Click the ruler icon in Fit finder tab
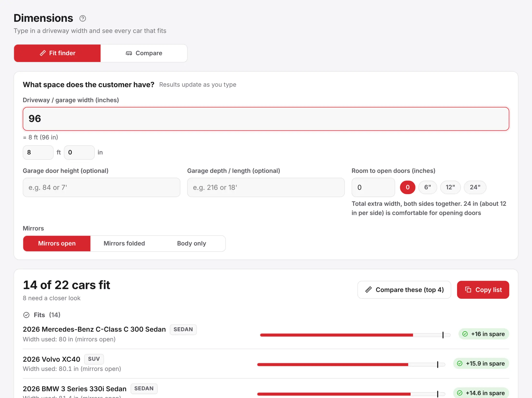 [x=43, y=53]
